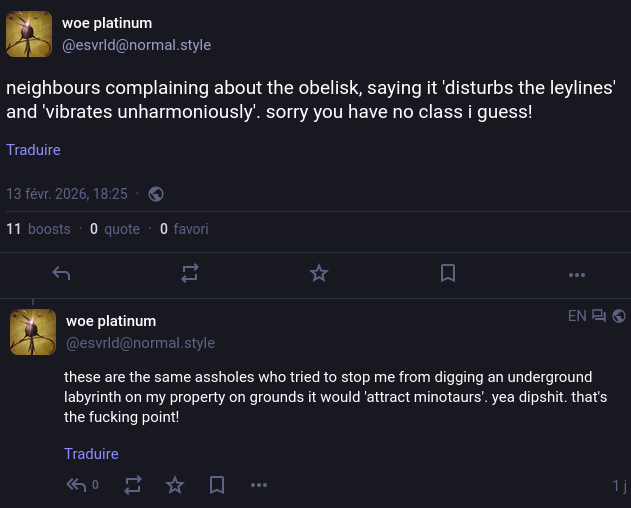
Task: Open more menu on labyrinth reply
Action: [x=259, y=485]
